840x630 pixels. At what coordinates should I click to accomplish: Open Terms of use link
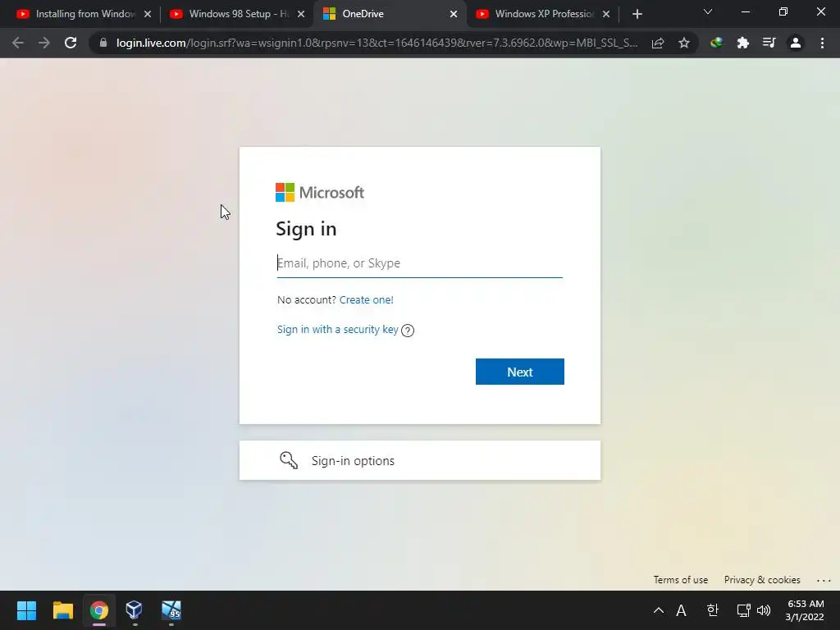tap(680, 580)
